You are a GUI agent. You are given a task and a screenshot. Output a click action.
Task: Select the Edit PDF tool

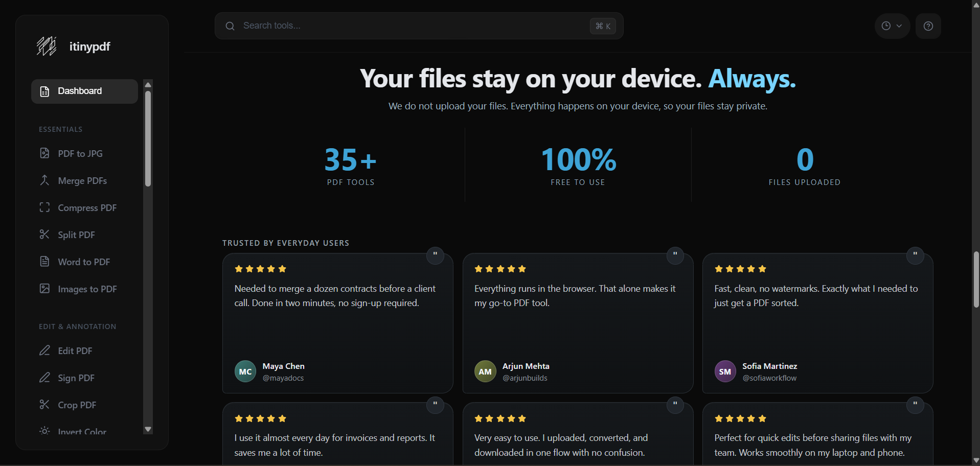pyautogui.click(x=74, y=351)
